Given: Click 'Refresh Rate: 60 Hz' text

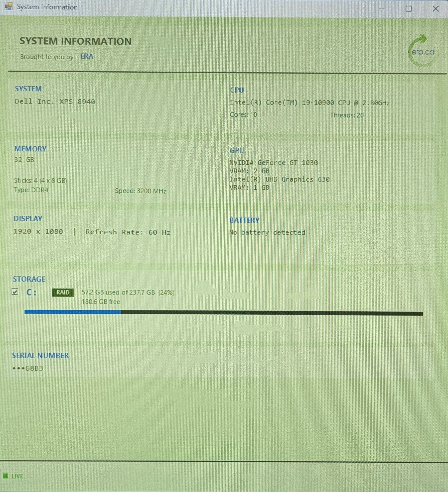Looking at the screenshot, I should click(128, 232).
